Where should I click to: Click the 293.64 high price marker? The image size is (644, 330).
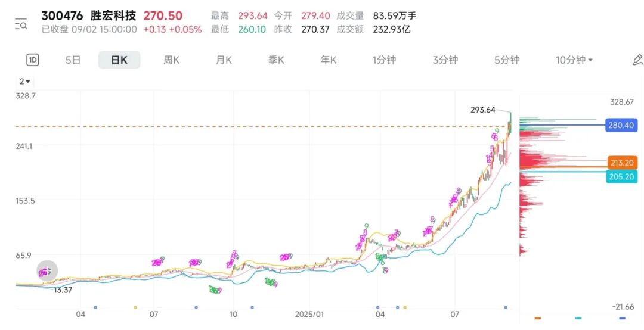(x=482, y=110)
